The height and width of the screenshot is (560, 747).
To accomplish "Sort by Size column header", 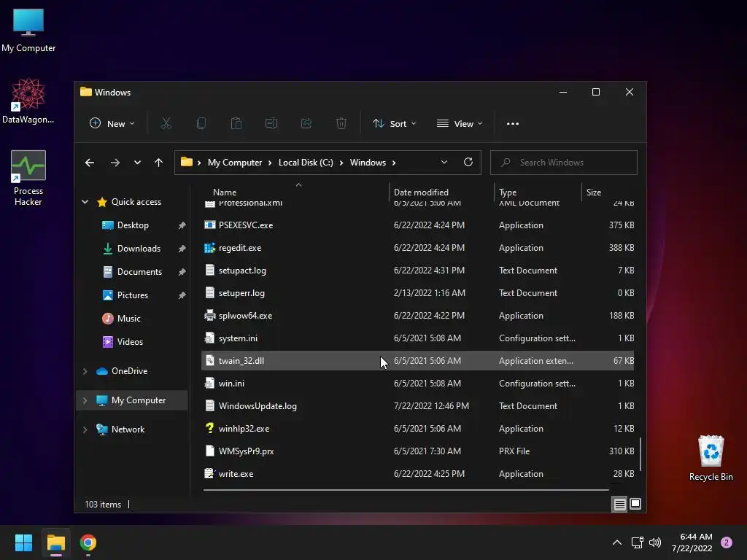I will [594, 192].
